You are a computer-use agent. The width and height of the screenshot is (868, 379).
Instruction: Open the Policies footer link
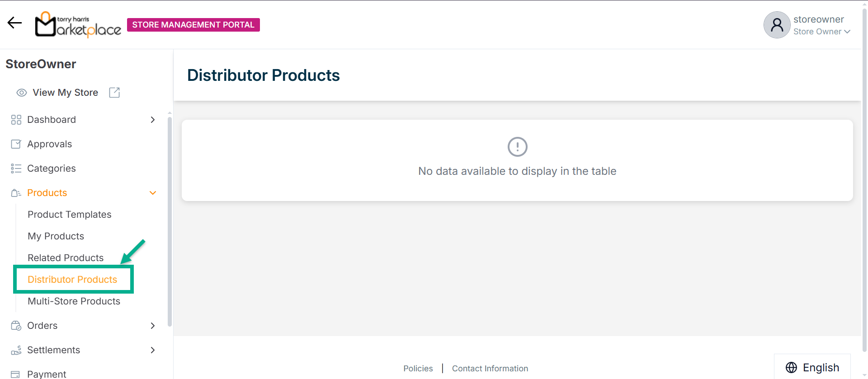click(x=418, y=369)
